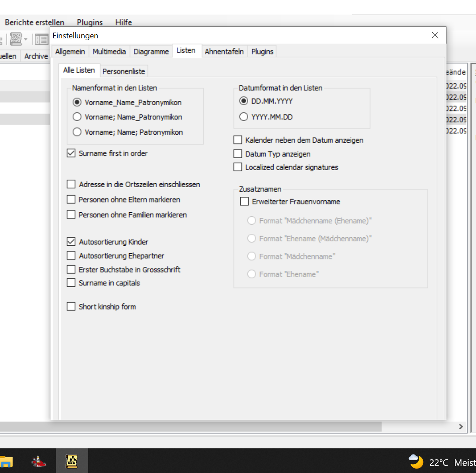Click the list view icon in the toolbar
Screen dimensions: 476x473
click(41, 39)
